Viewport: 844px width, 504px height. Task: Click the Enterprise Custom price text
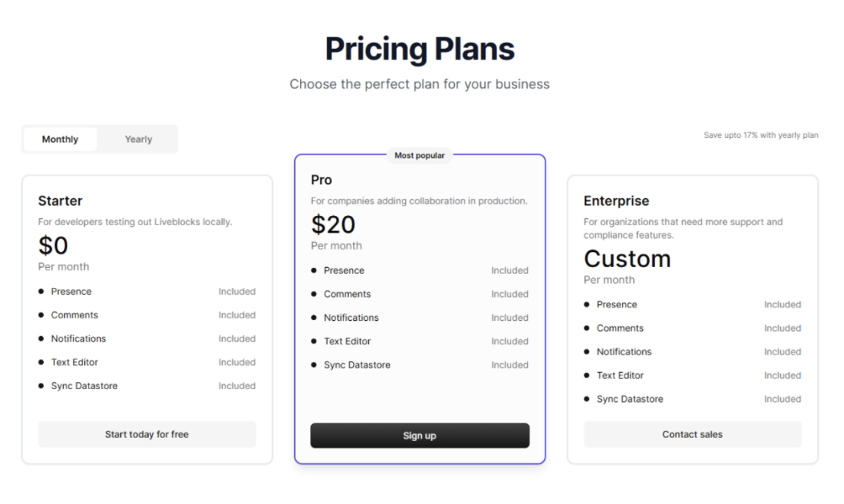point(627,259)
